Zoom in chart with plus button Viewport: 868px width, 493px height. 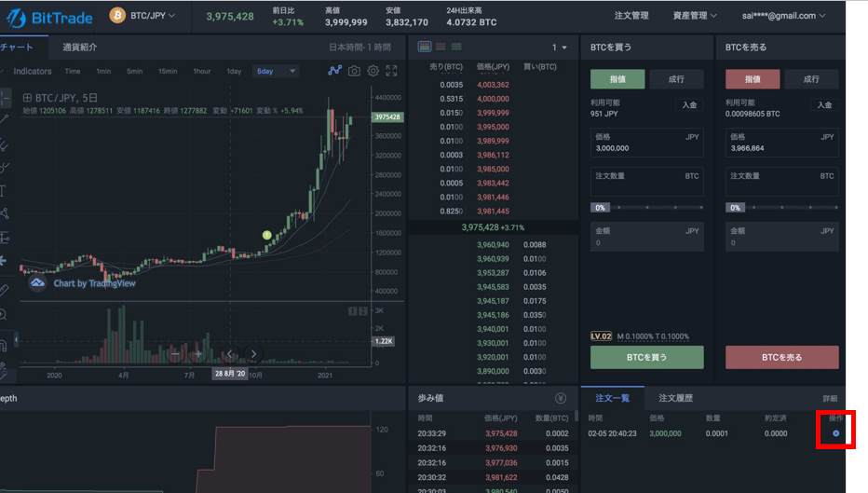[197, 354]
